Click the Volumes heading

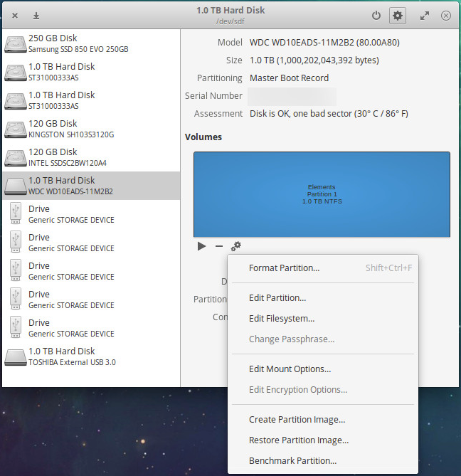pos(203,137)
